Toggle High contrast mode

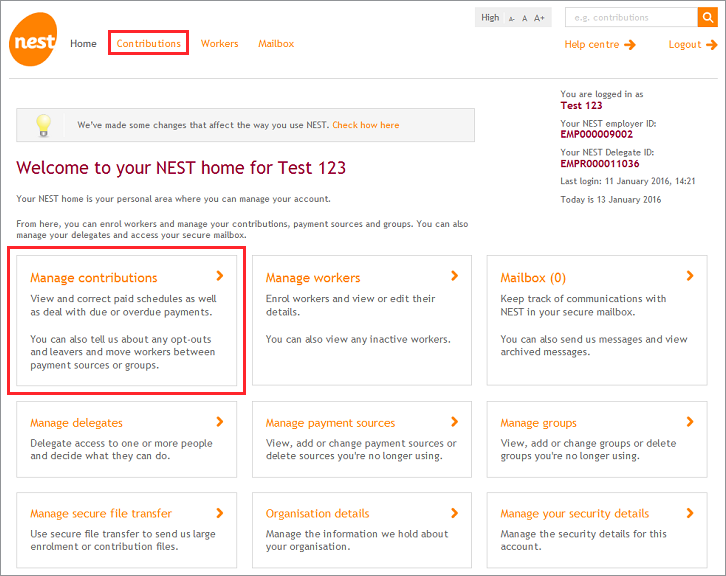tap(490, 17)
